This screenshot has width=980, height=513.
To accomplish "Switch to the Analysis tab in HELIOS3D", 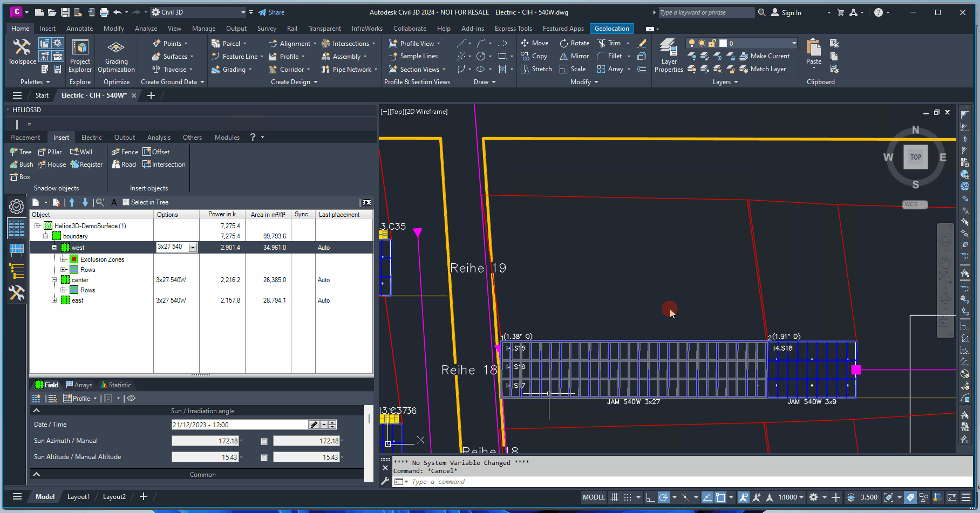I will [159, 138].
